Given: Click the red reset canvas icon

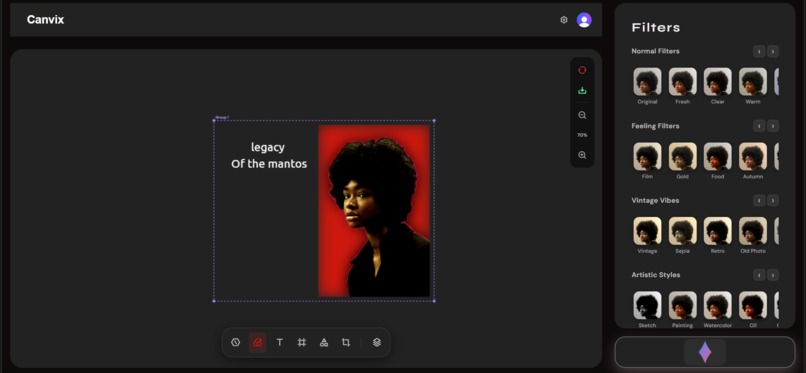Looking at the screenshot, I should (x=582, y=70).
